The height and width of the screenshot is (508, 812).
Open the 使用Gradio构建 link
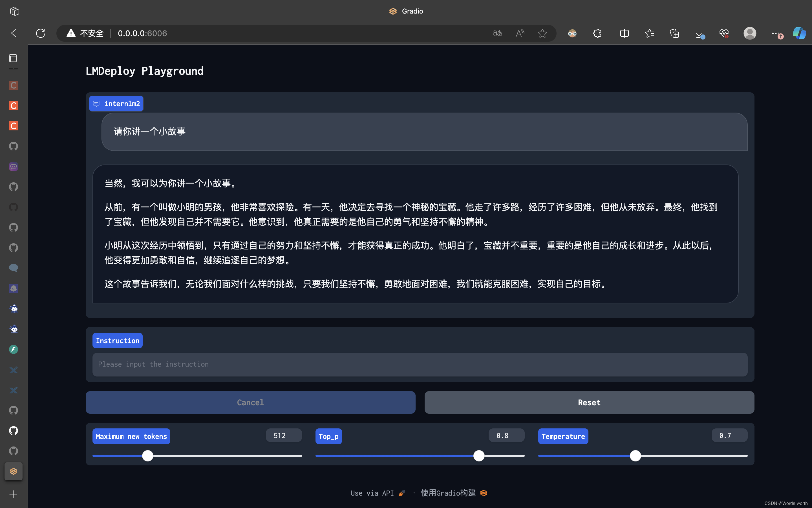[x=454, y=493]
